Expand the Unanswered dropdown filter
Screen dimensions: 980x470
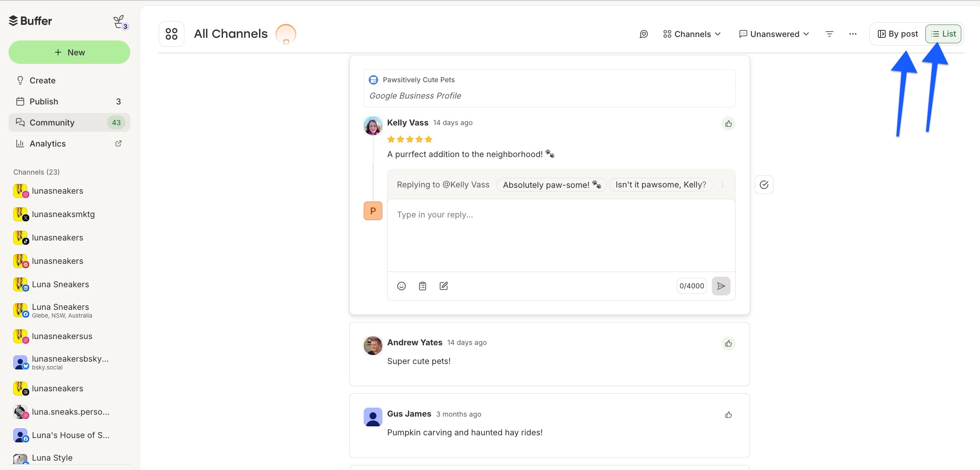point(774,34)
